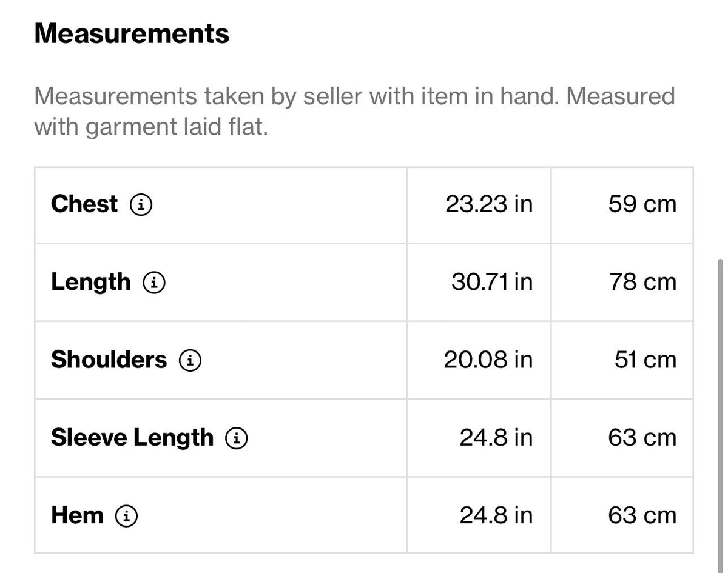728x573 pixels.
Task: Click the Measurements heading
Action: tap(132, 33)
